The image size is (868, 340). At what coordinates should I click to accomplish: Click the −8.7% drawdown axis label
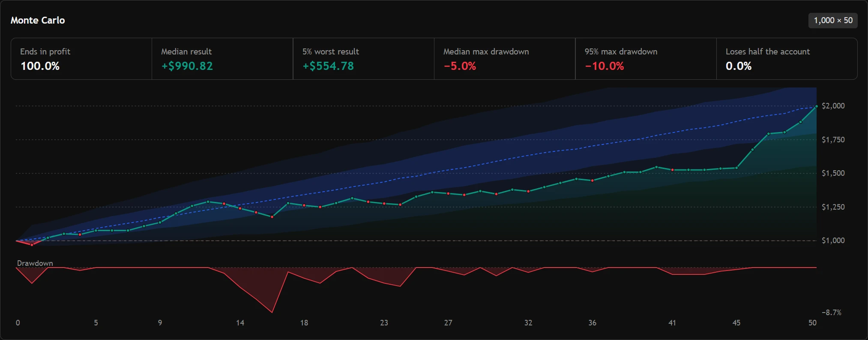tap(831, 313)
